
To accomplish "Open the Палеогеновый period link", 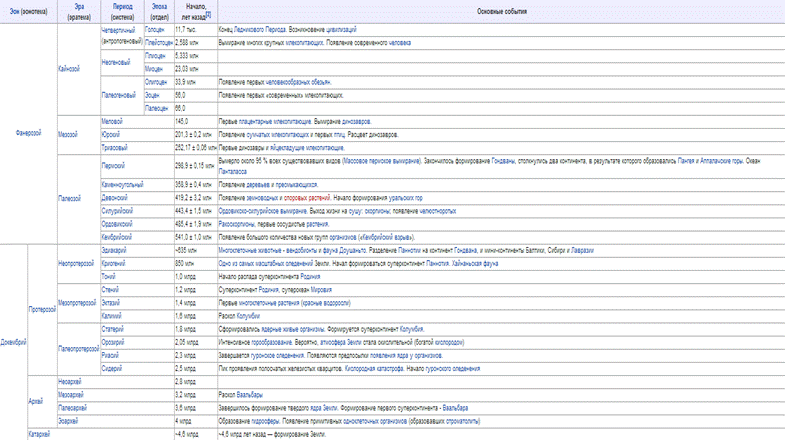I will point(119,95).
